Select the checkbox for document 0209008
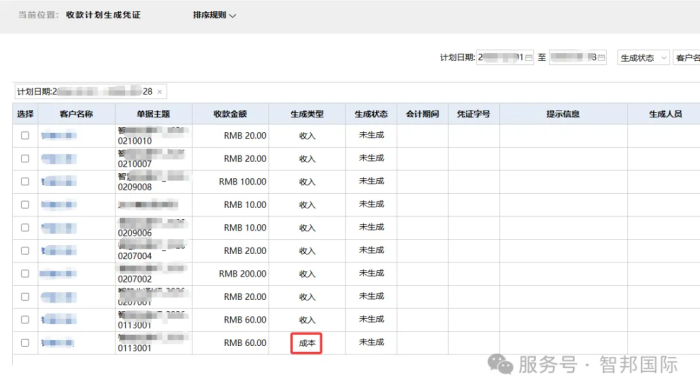Viewport: 700px width, 392px height. [x=25, y=181]
